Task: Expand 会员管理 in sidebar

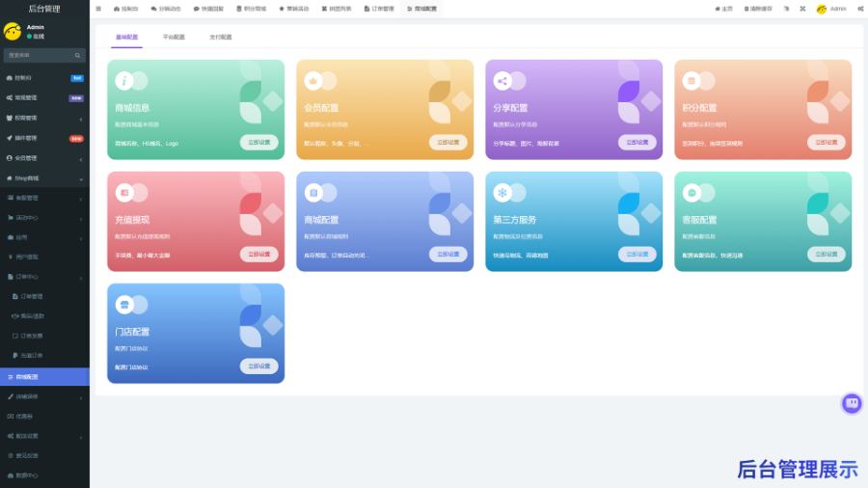Action: click(x=44, y=158)
